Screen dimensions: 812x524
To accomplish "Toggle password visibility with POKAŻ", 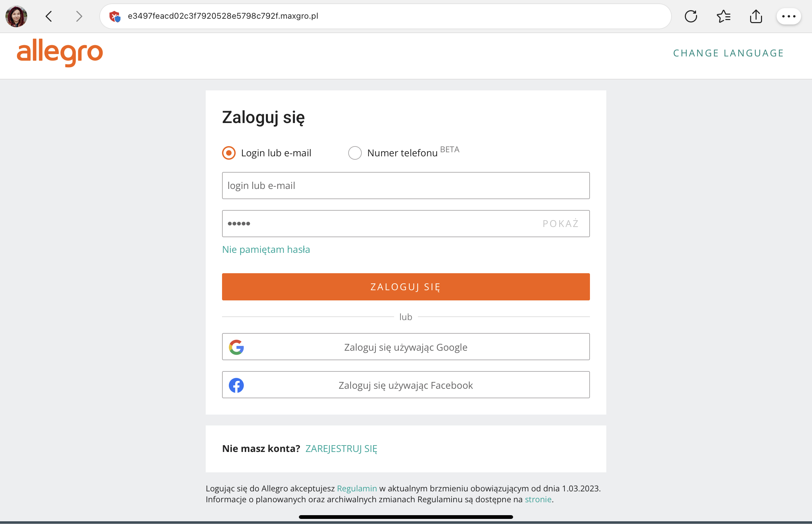I will (x=560, y=224).
